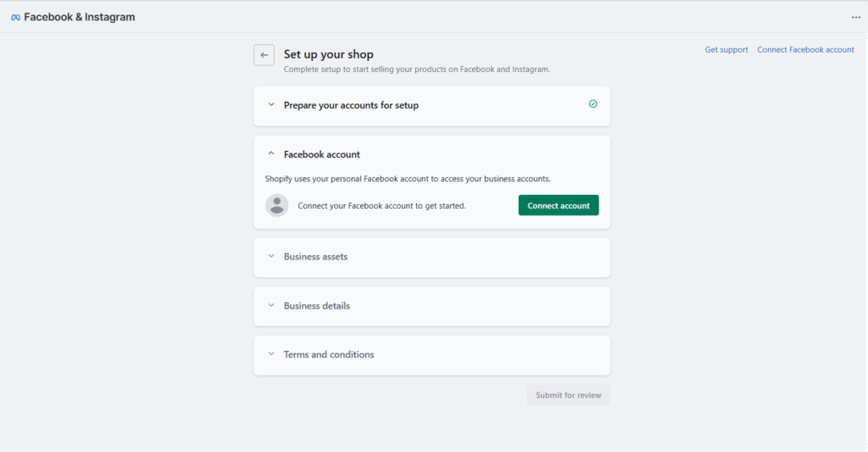Click the Connect account button
This screenshot has height=452, width=868.
point(559,205)
